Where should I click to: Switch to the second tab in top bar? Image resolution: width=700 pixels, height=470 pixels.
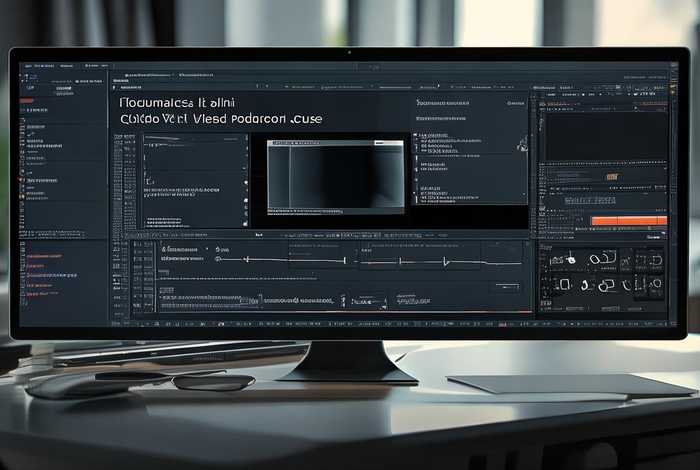point(203,75)
